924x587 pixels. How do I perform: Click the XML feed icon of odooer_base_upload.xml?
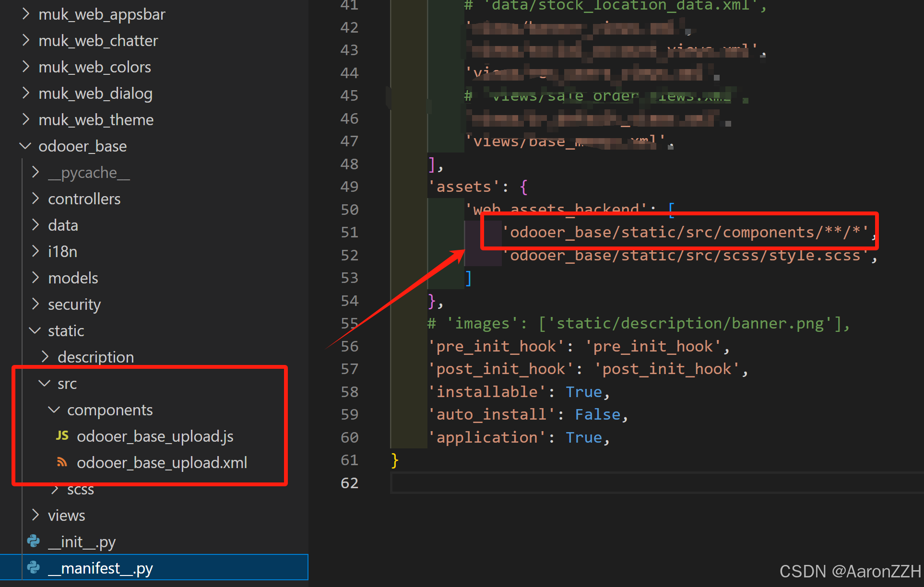(x=62, y=462)
